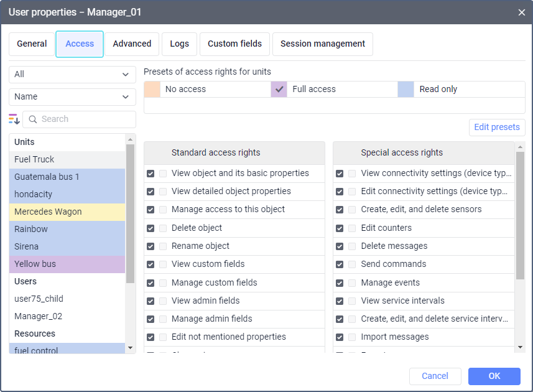Image resolution: width=533 pixels, height=392 pixels.
Task: Open the All filter dropdown
Action: (72, 74)
